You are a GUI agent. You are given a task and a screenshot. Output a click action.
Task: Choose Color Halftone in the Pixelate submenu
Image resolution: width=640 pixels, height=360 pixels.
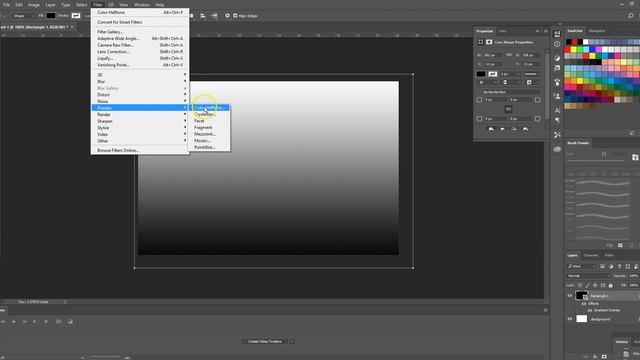[209, 108]
